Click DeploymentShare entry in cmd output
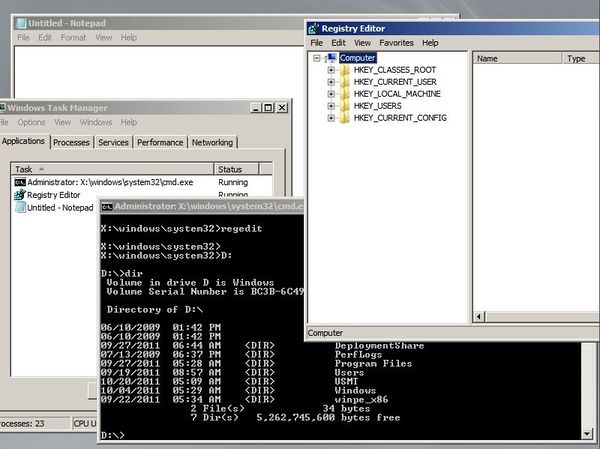Viewport: 600px width, 449px height. 380,346
